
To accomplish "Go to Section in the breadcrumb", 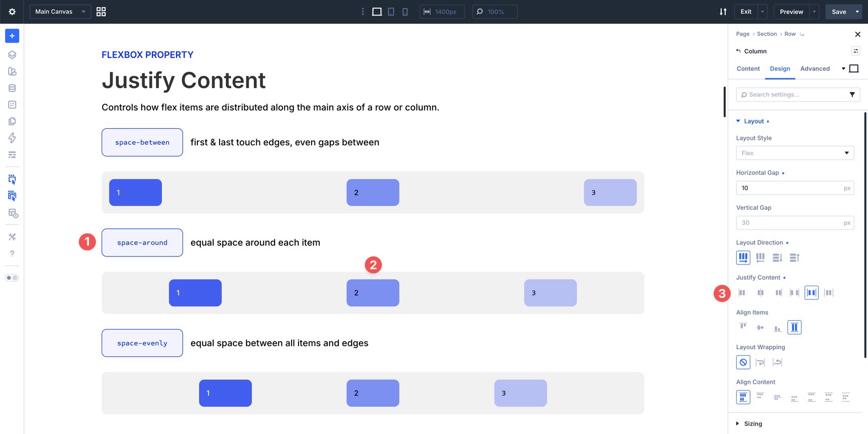I will 766,34.
